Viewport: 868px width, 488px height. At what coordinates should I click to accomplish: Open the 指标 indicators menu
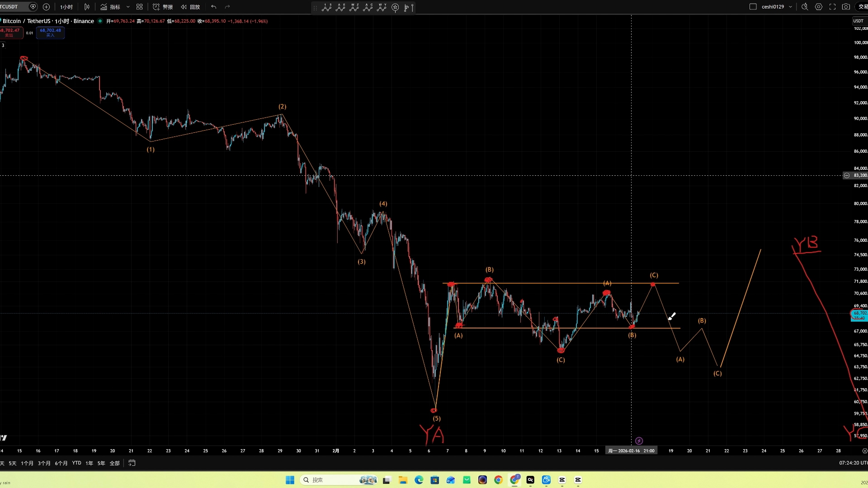point(111,7)
